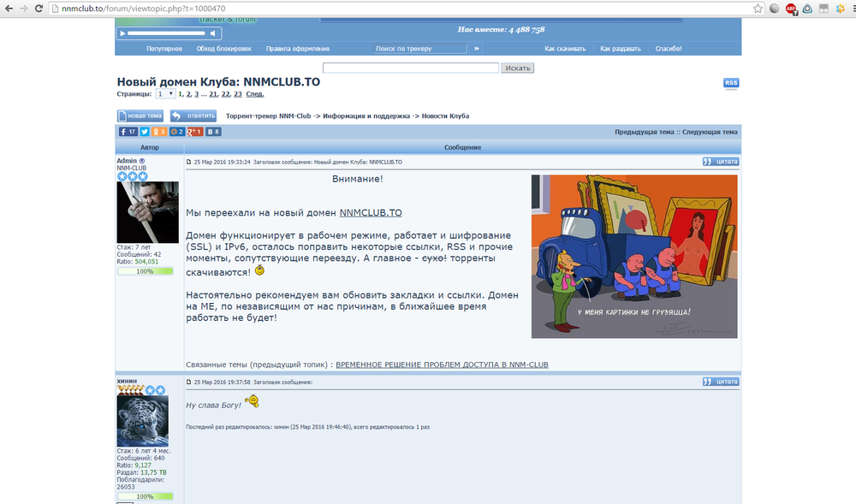Viewport: 856px width, 504px height.
Task: Share the topic on Mail.ru
Action: tap(177, 132)
